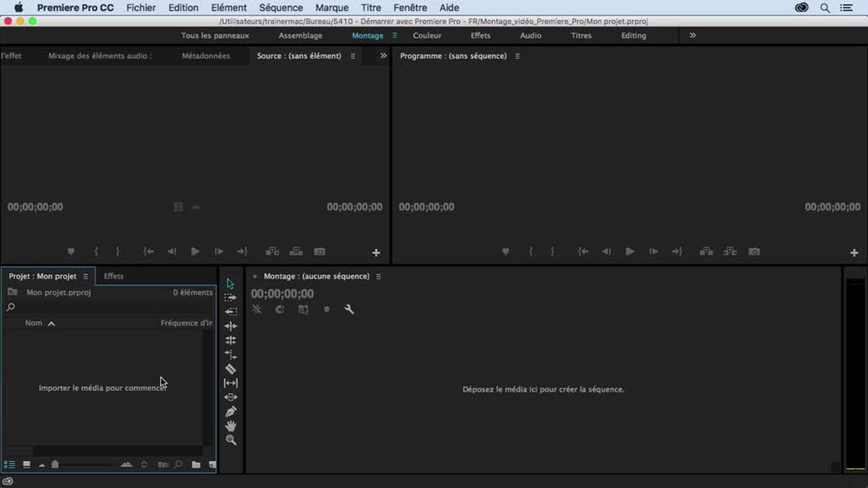Create new bin with folder icon
868x488 pixels.
[196, 465]
